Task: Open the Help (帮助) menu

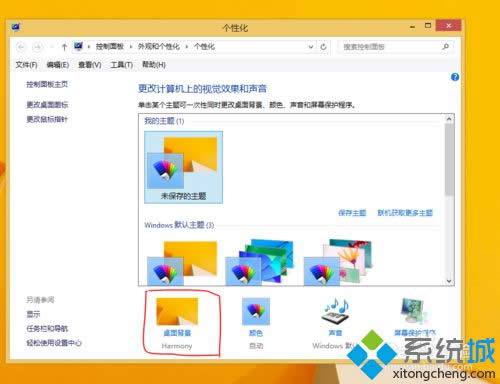Action: coord(154,65)
